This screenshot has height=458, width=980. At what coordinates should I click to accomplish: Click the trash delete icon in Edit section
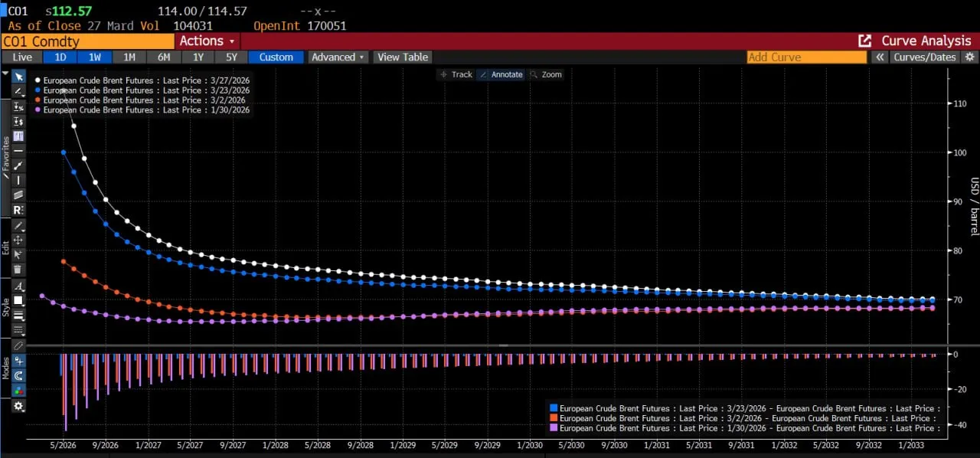[18, 270]
